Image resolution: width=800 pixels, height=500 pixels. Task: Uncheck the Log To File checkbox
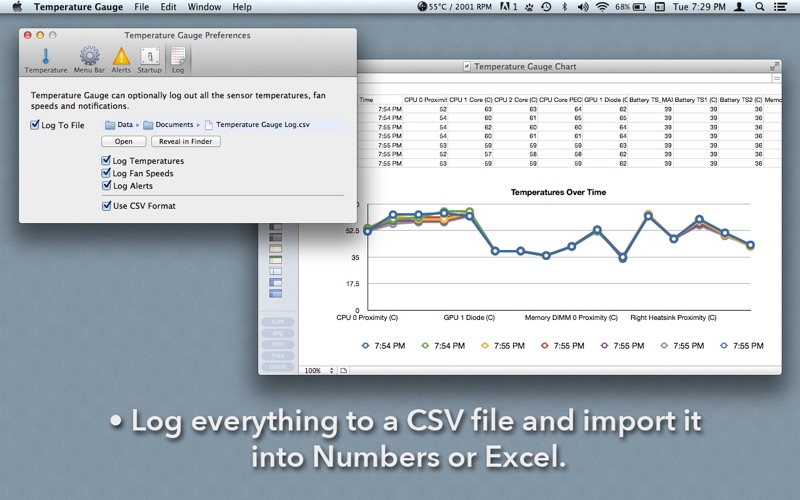click(36, 126)
